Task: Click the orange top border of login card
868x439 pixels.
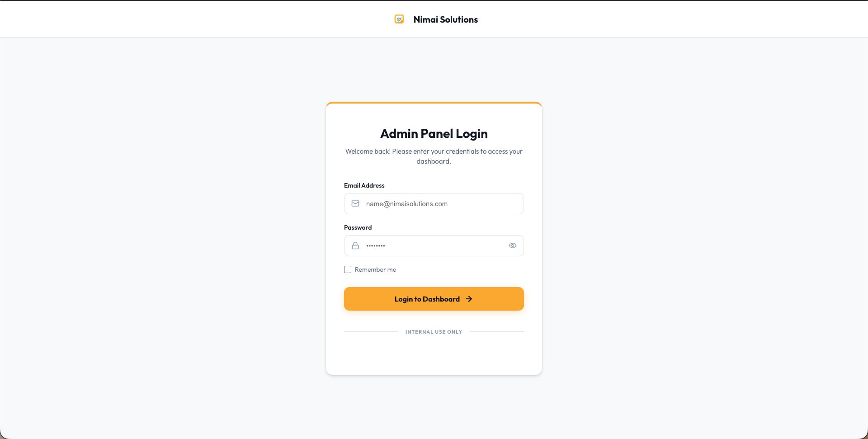Action: coord(434,103)
